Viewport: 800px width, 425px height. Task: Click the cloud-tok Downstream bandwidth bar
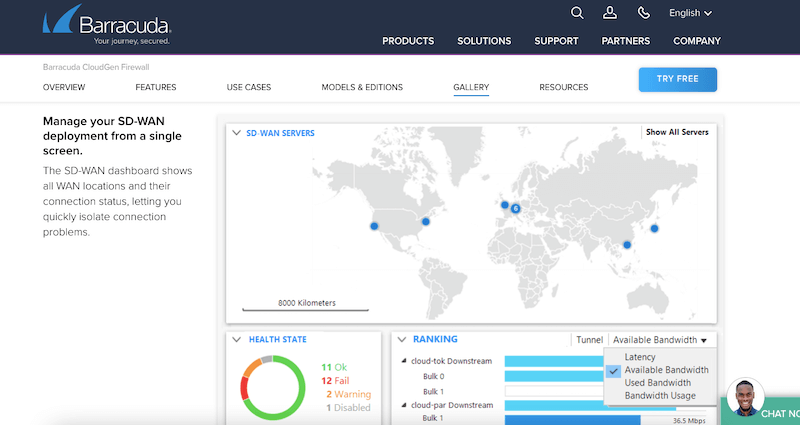click(x=554, y=361)
